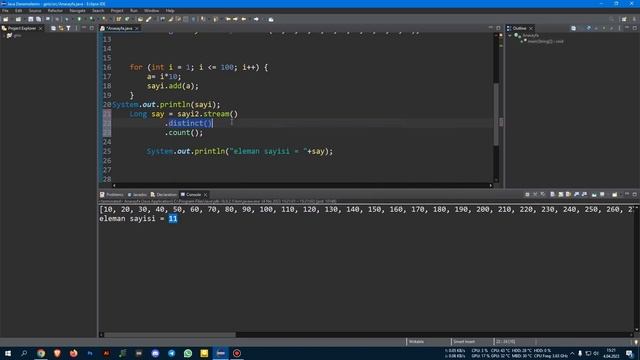Click the green Debug toolbar icon
The width and height of the screenshot is (640, 360).
pos(67,19)
